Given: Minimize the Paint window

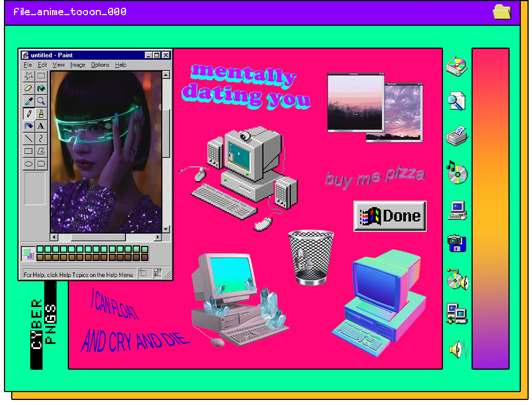Looking at the screenshot, I should point(148,55).
